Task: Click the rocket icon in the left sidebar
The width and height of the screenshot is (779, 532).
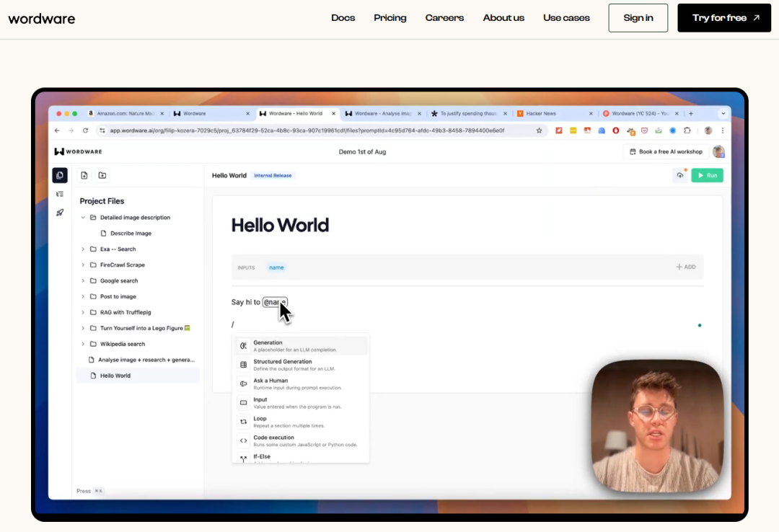Action: [60, 213]
